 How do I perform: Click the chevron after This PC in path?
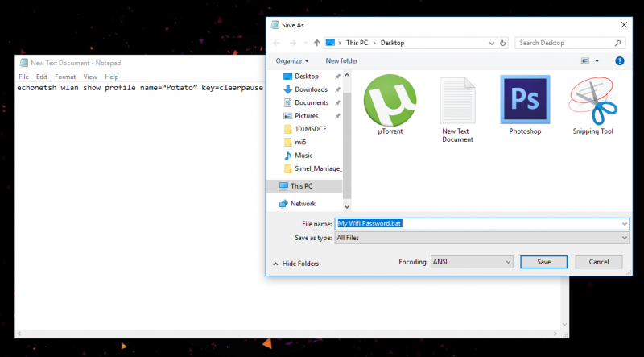[374, 43]
